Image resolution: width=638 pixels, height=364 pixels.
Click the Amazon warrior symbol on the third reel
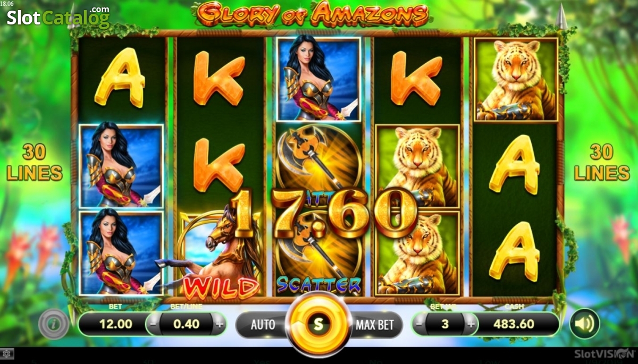(x=318, y=80)
